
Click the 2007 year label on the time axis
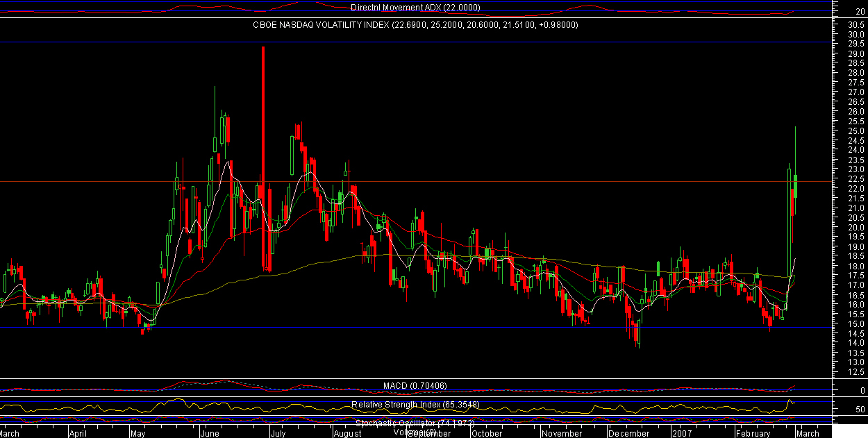pyautogui.click(x=681, y=433)
